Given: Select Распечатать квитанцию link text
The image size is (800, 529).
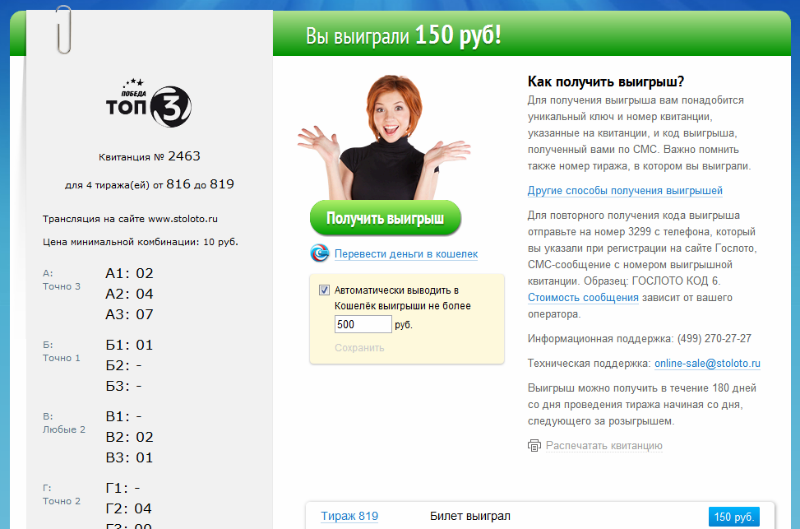Looking at the screenshot, I should tap(604, 445).
